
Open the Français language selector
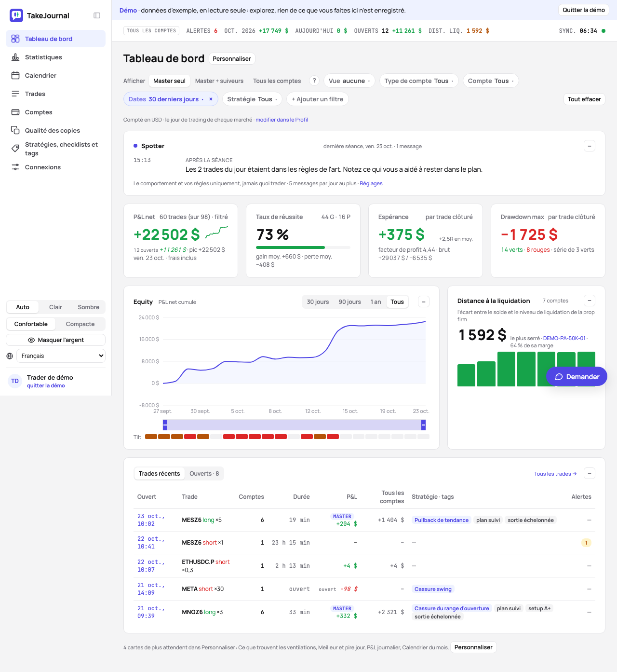click(61, 356)
